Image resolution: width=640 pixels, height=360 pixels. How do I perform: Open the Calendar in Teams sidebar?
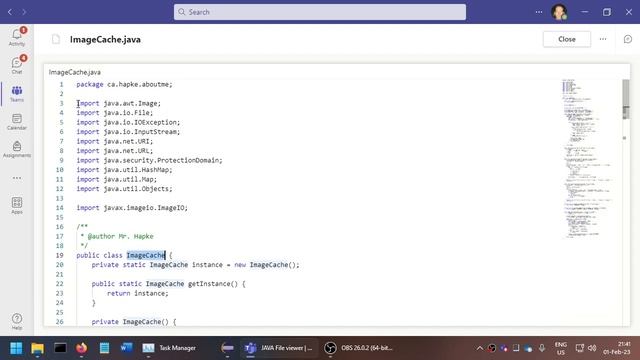click(17, 122)
